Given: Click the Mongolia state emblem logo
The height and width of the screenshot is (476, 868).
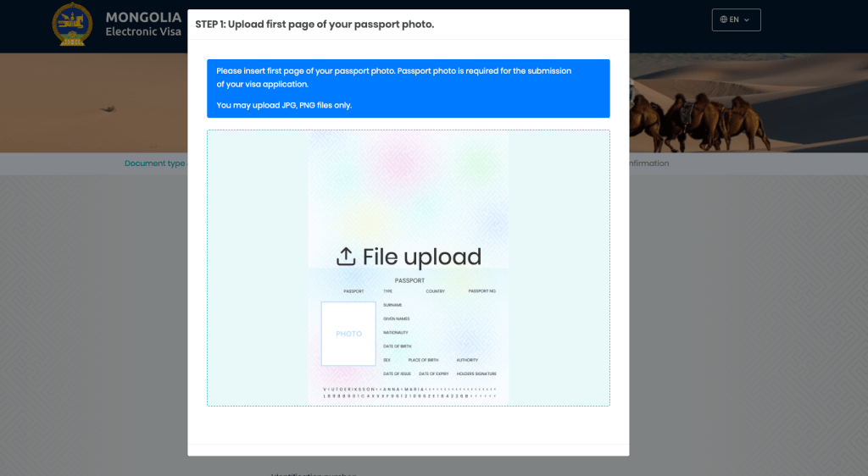Looking at the screenshot, I should coord(73,25).
